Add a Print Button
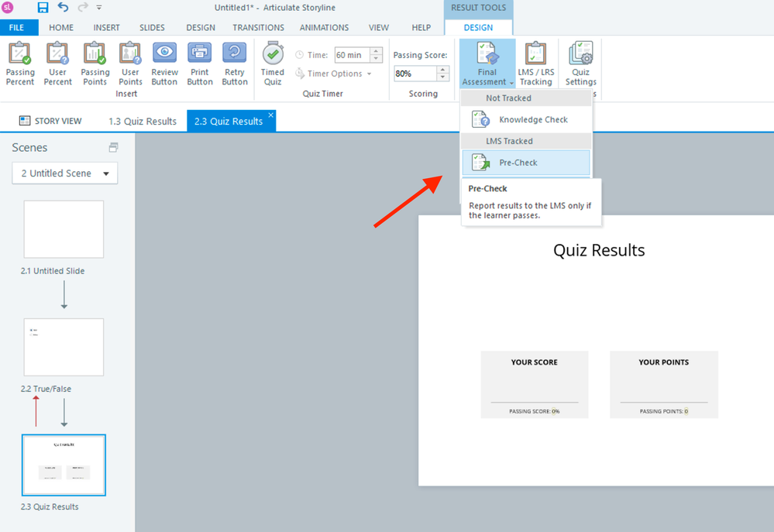Image resolution: width=774 pixels, height=532 pixels. pyautogui.click(x=200, y=64)
